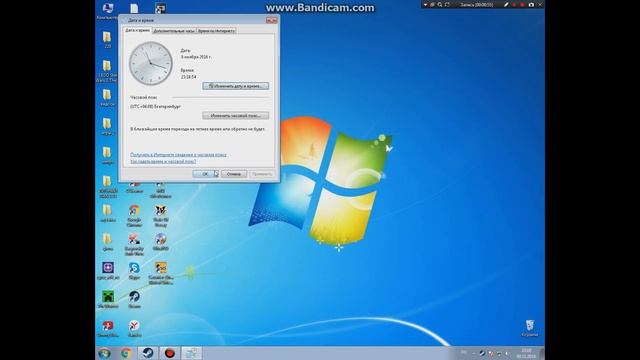Select the Дата и время tab
The height and width of the screenshot is (360, 640).
(137, 30)
